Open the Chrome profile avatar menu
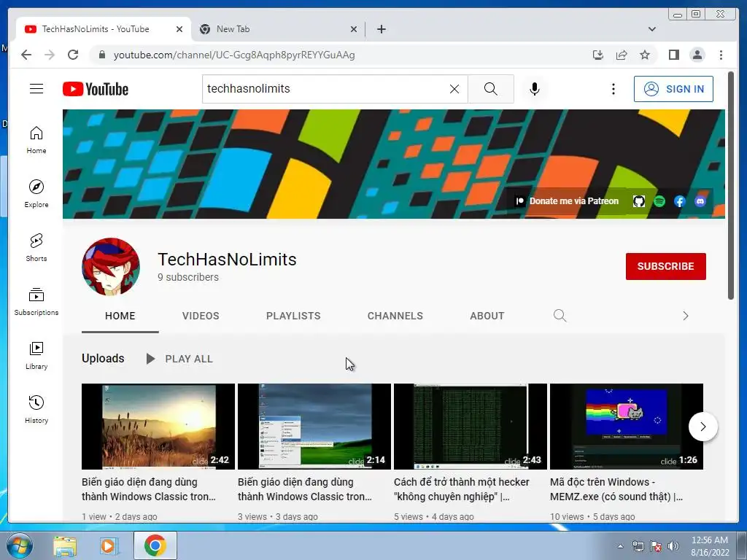747x560 pixels. [697, 55]
